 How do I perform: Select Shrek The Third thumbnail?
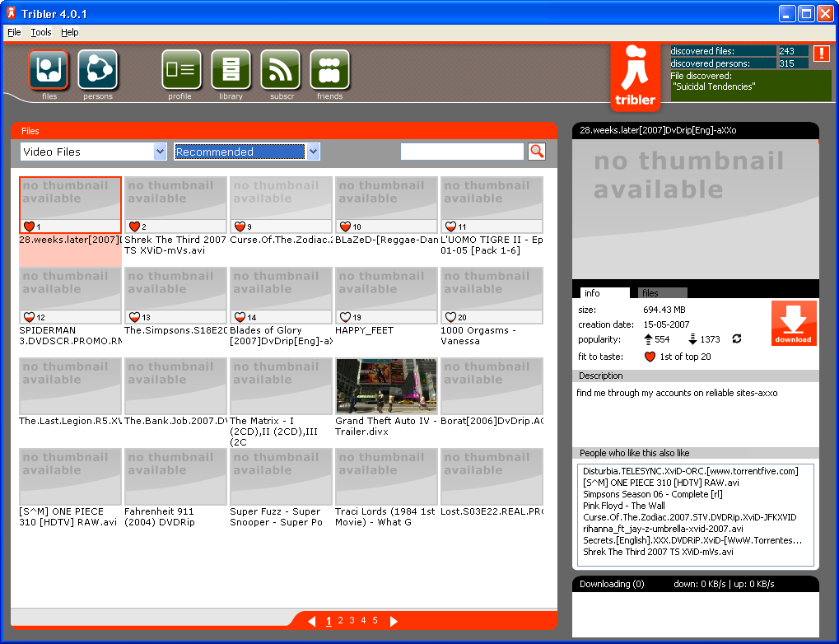[x=175, y=205]
